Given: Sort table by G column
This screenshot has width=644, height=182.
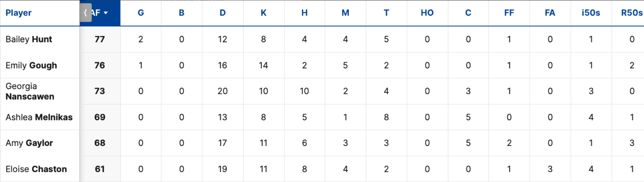Looking at the screenshot, I should 141,13.
